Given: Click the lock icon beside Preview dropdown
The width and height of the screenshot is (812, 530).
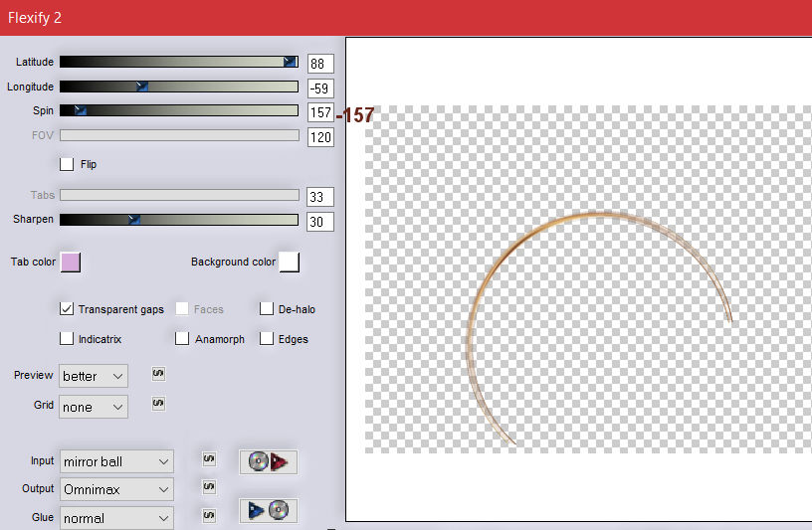Looking at the screenshot, I should click(158, 374).
